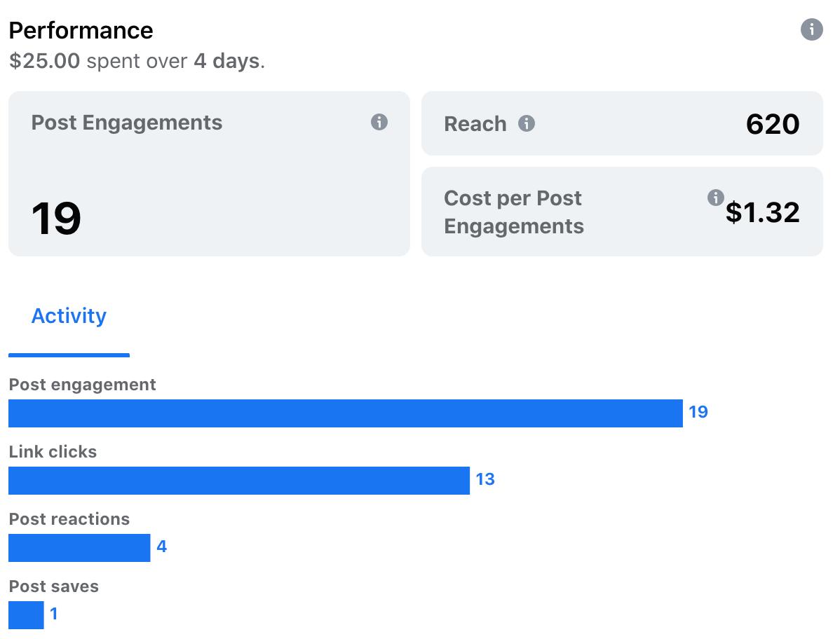Click the Link clicks bar
The height and width of the screenshot is (639, 840).
[239, 481]
